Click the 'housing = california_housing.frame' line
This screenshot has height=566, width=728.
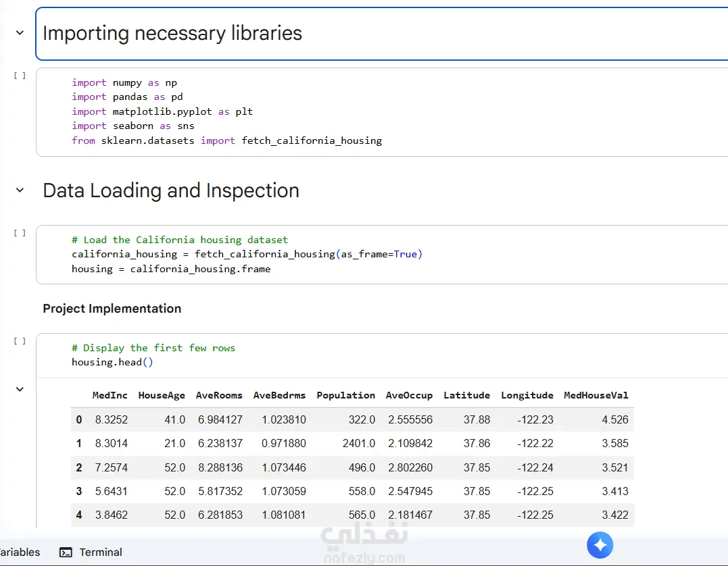pos(171,269)
